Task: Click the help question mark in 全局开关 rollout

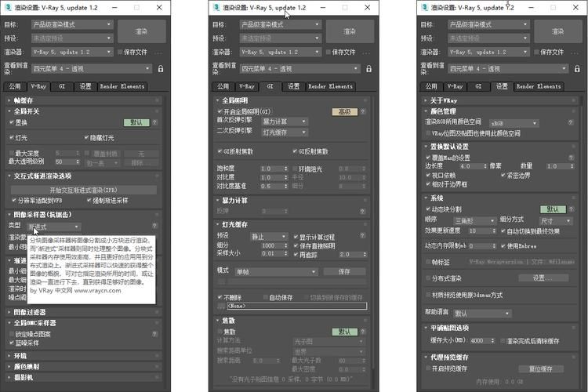Action: tap(154, 122)
